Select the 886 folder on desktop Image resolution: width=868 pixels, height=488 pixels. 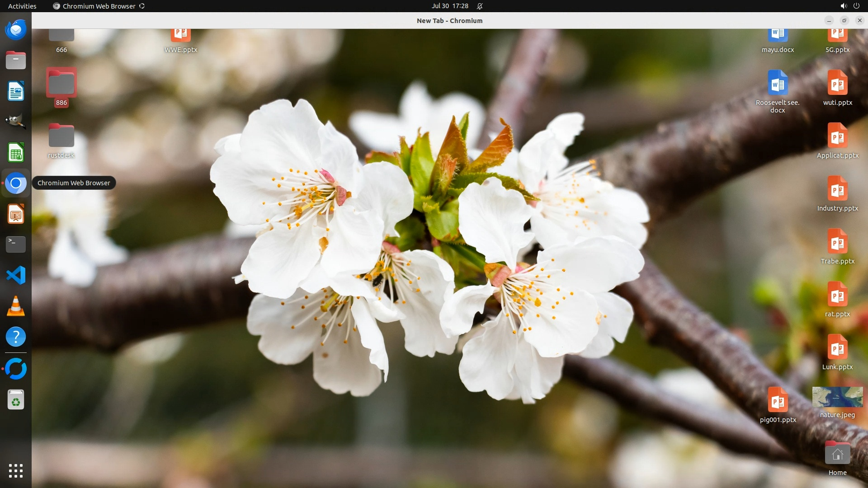pyautogui.click(x=61, y=84)
